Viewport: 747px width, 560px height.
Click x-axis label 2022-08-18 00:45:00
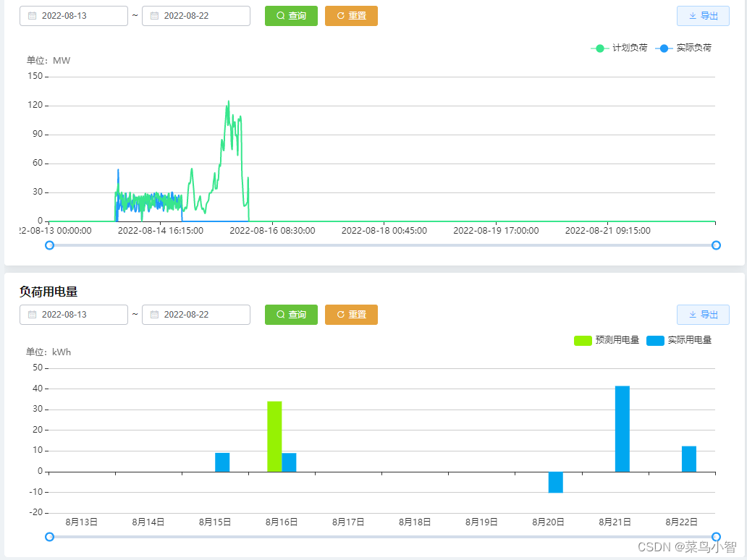(x=384, y=231)
